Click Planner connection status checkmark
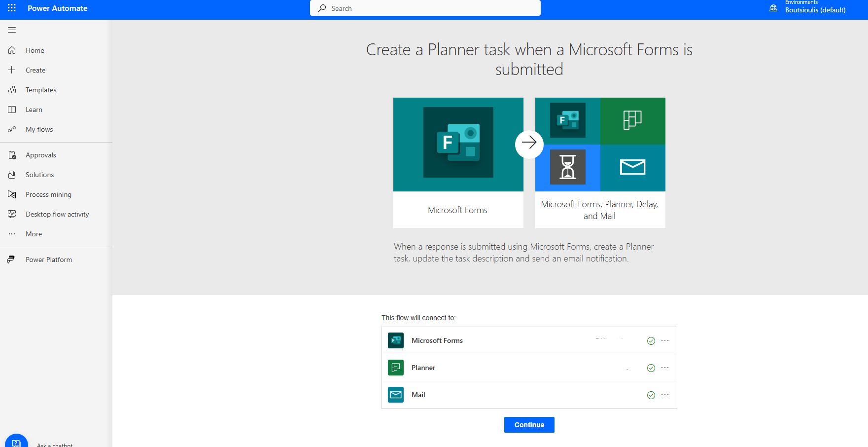Viewport: 868px width, 447px height. coord(651,368)
